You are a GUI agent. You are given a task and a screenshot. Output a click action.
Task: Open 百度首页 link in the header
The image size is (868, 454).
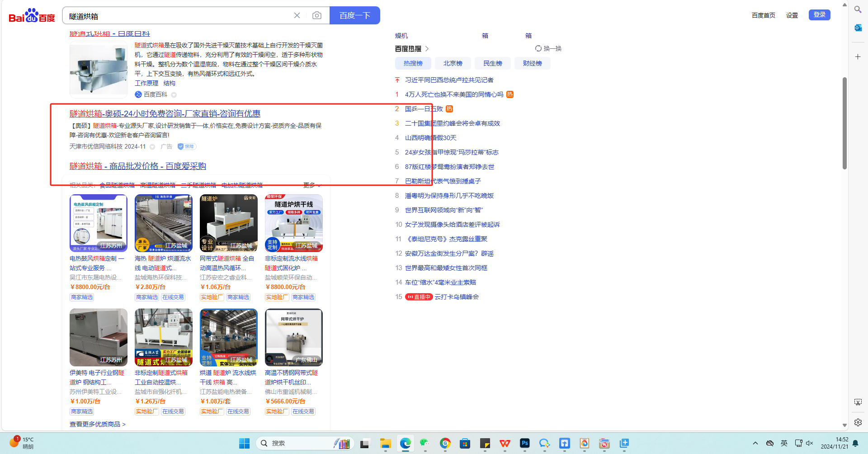tap(764, 15)
